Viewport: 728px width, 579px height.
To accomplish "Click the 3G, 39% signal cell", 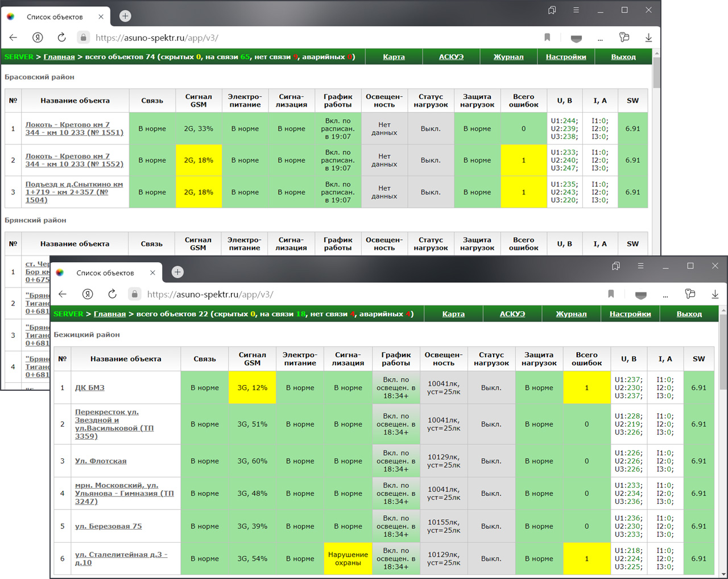I will (x=253, y=526).
